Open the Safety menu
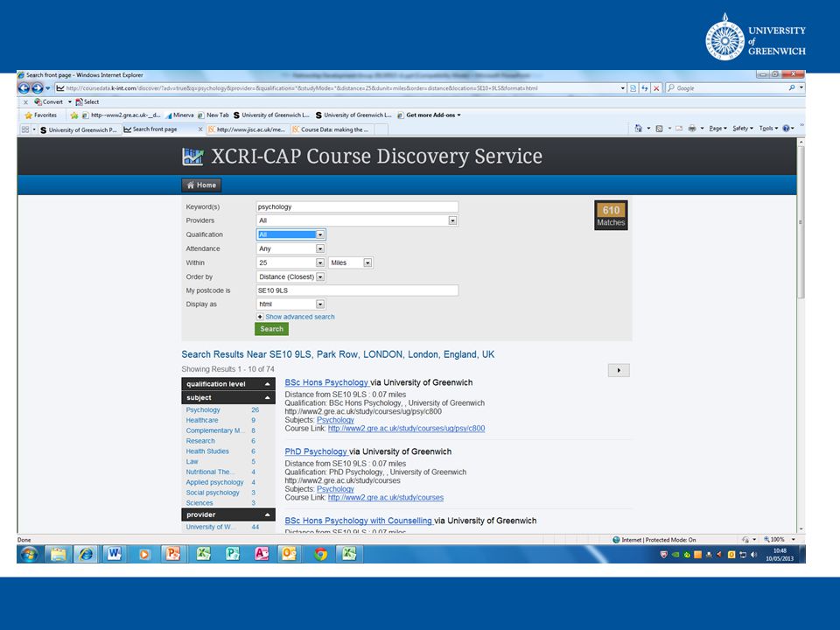Screen dimensions: 840x630 pyautogui.click(x=743, y=129)
